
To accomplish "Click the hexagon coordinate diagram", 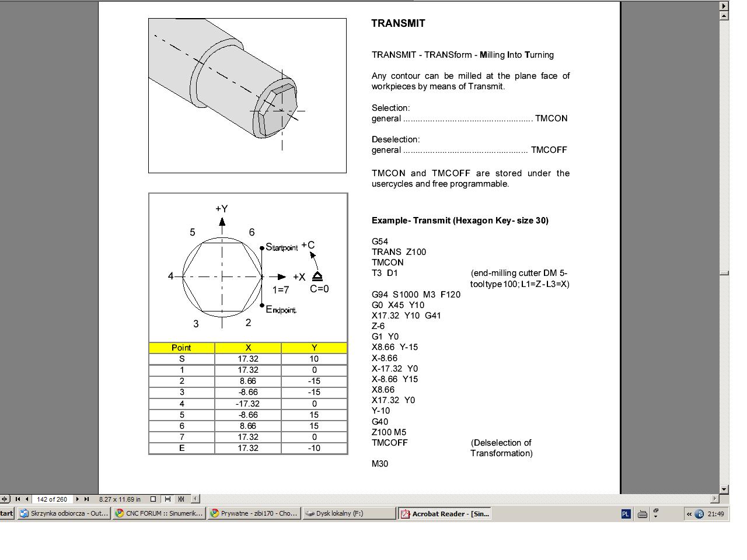I will coord(248,267).
